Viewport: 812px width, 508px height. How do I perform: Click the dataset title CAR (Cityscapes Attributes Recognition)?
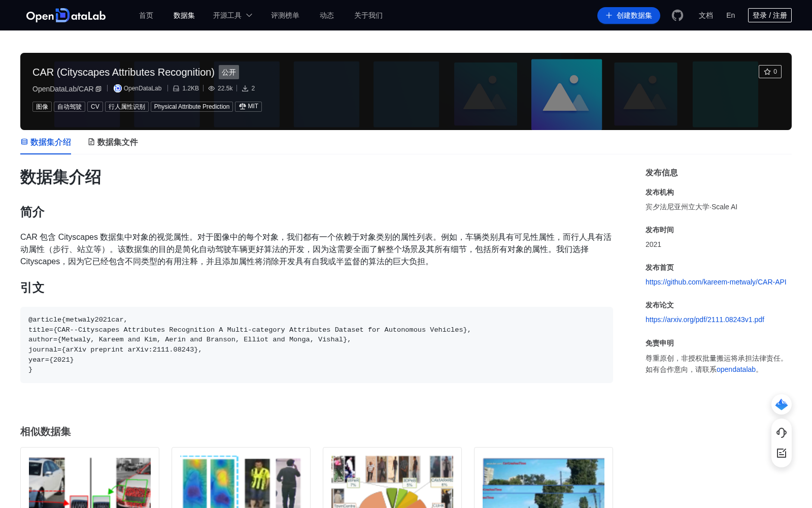point(123,72)
